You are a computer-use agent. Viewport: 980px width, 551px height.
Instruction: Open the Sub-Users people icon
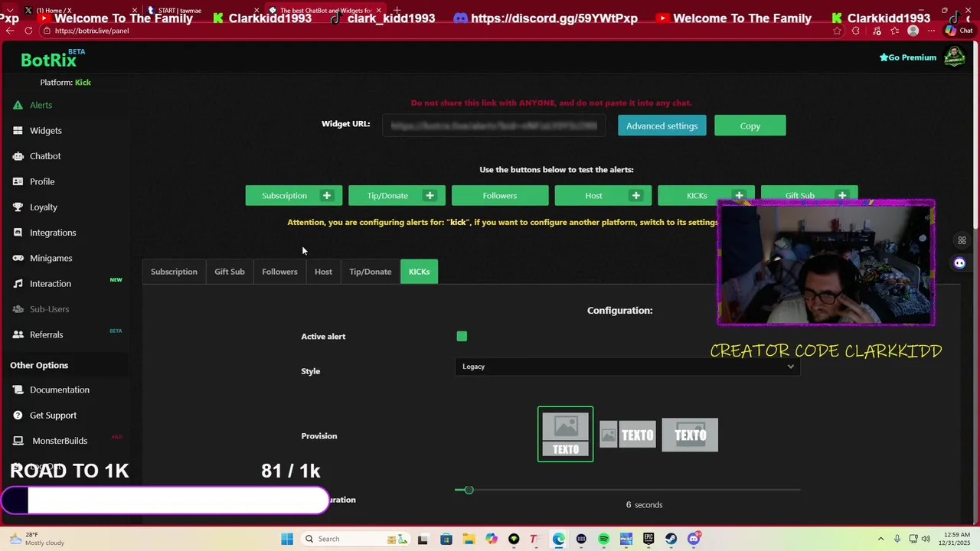pyautogui.click(x=18, y=309)
